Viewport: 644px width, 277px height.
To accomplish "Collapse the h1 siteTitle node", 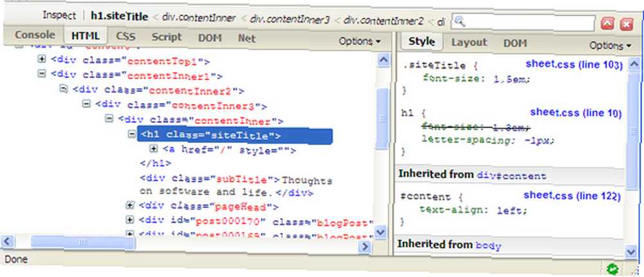I will [x=131, y=133].
